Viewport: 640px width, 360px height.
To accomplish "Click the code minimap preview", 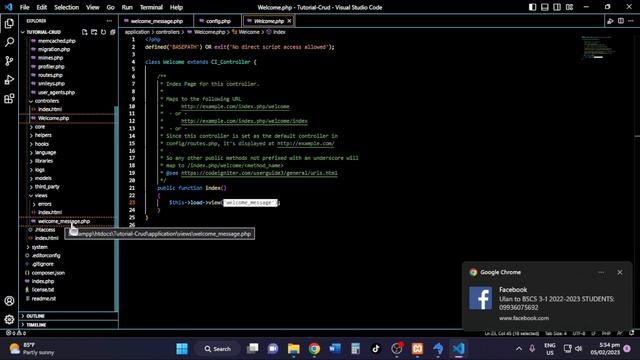I will point(599,47).
